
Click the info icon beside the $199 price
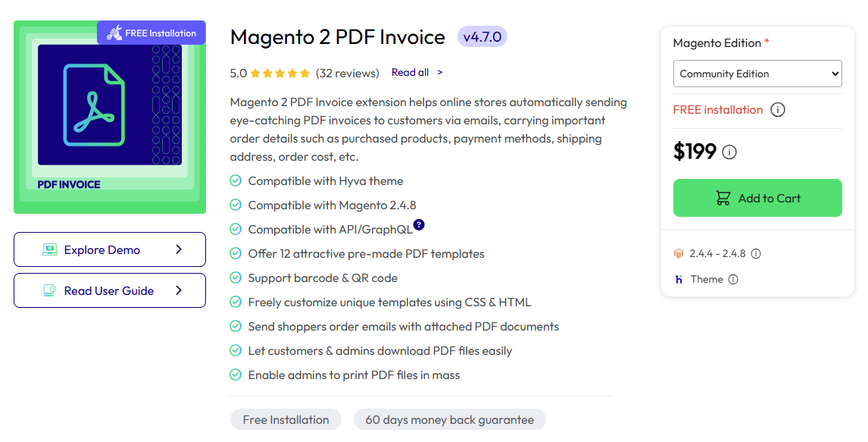point(729,152)
